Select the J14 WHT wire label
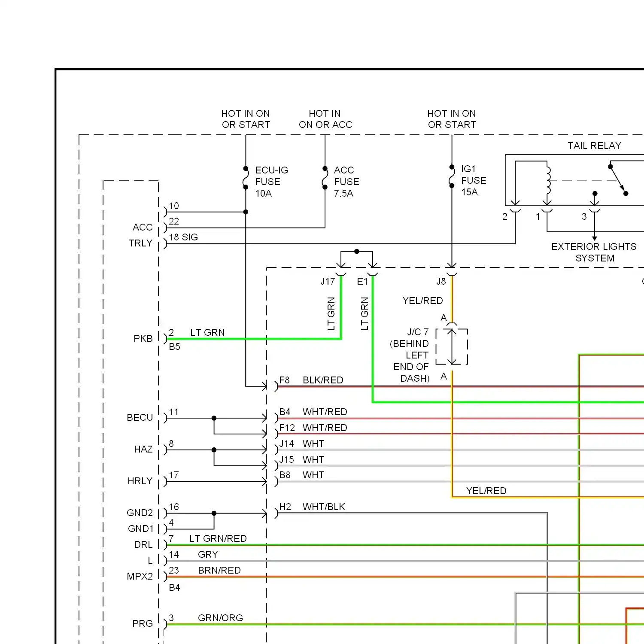The width and height of the screenshot is (644, 644). point(302,444)
